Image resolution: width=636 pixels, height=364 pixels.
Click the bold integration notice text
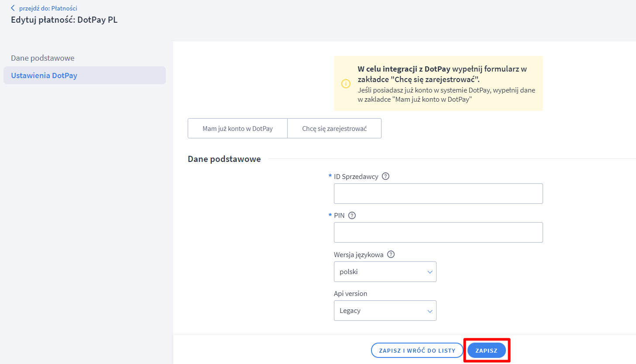point(442,74)
